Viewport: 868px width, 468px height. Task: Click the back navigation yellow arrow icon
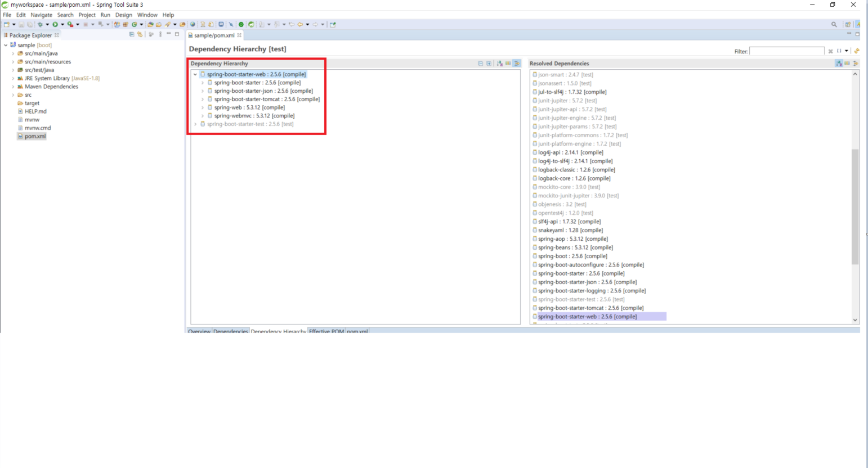300,24
